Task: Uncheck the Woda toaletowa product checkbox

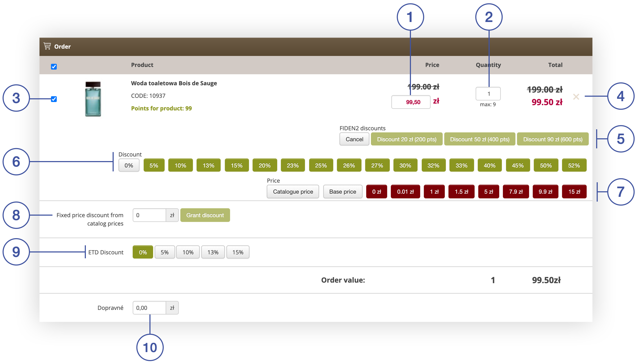Action: coord(54,99)
